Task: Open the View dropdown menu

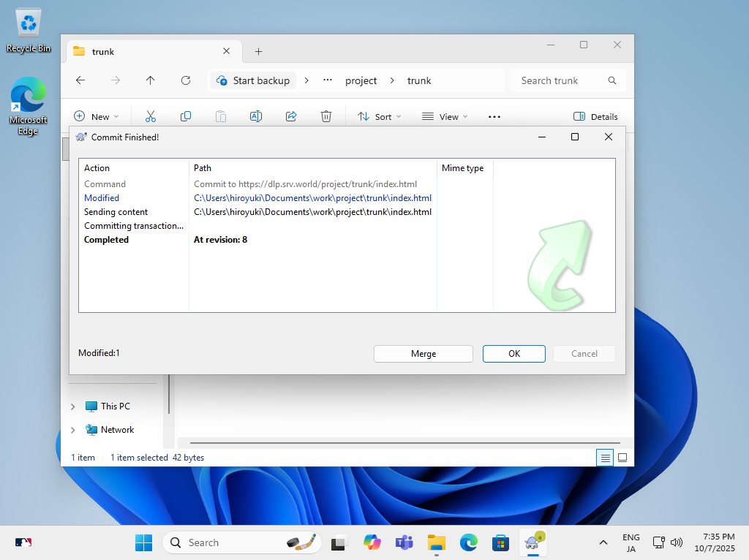Action: [x=444, y=116]
